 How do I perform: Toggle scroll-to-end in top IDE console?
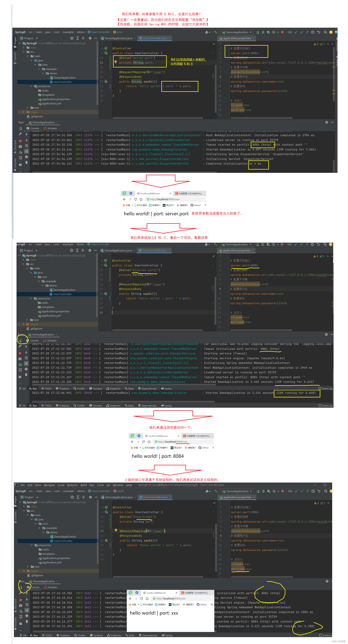click(x=26, y=151)
